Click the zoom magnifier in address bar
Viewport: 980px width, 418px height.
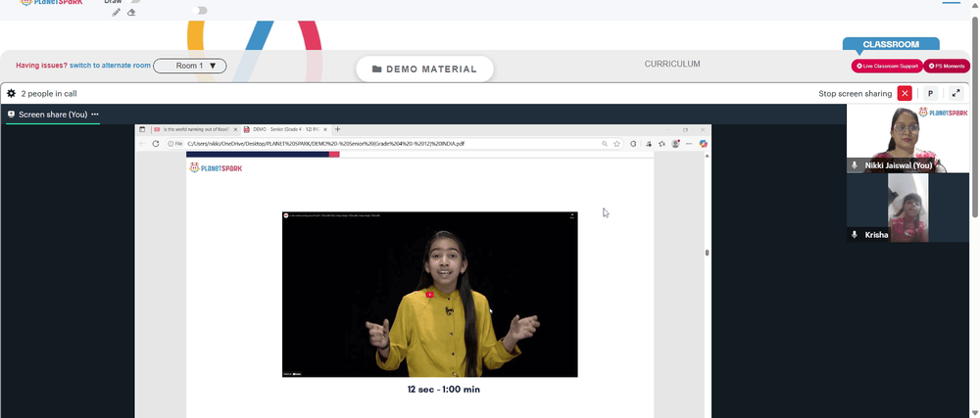click(x=605, y=144)
